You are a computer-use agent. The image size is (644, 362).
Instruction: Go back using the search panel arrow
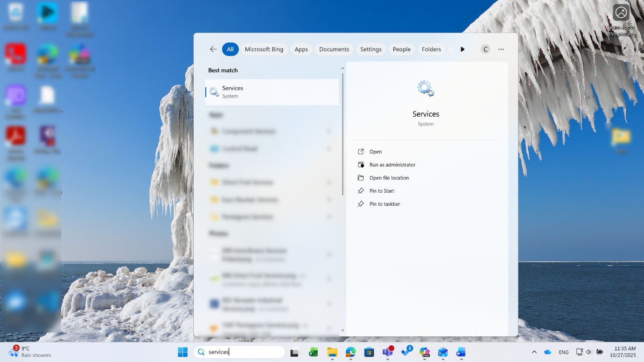[x=213, y=49]
